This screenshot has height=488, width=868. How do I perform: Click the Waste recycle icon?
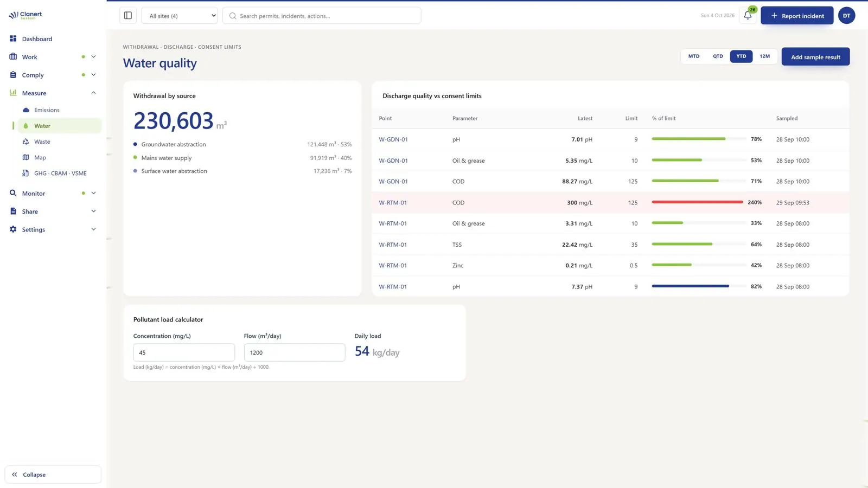tap(25, 142)
